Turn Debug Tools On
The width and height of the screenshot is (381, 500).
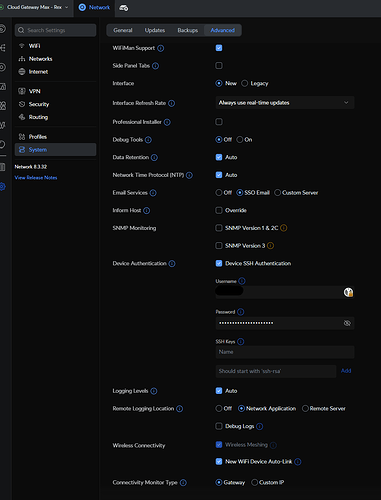tap(240, 140)
